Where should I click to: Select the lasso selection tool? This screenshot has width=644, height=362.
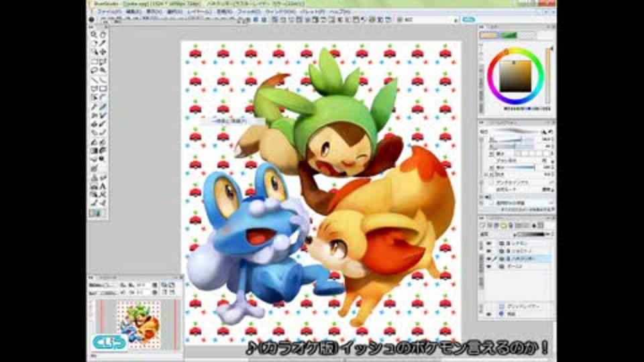pyautogui.click(x=94, y=70)
